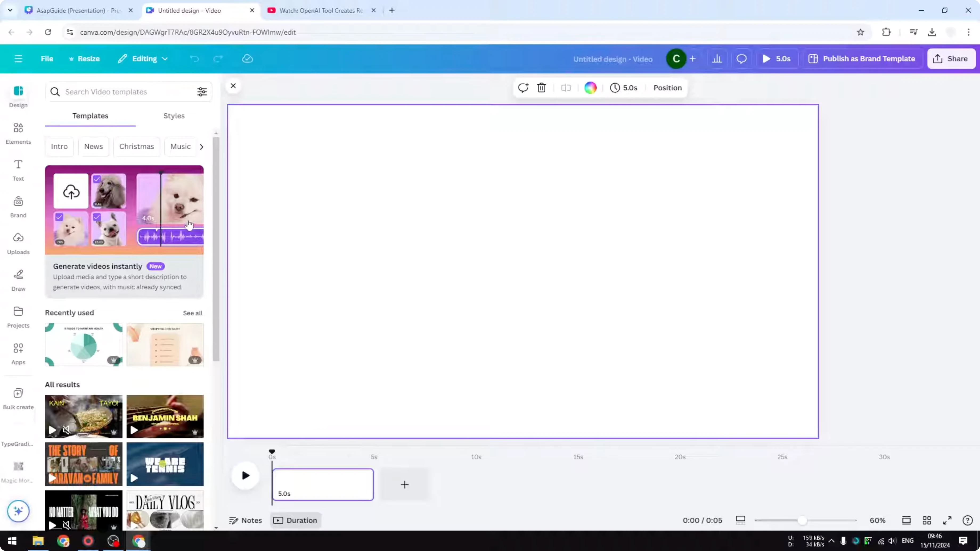Click the Share button

click(x=951, y=59)
